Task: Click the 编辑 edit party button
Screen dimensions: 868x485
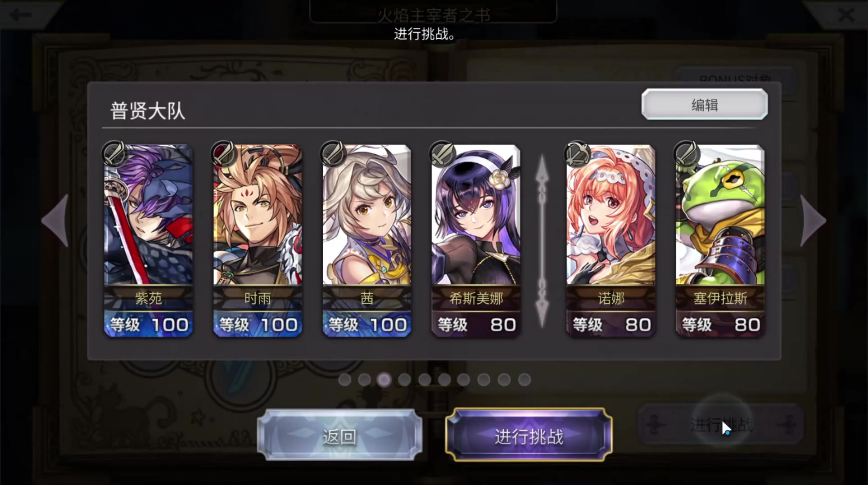Action: [x=705, y=104]
